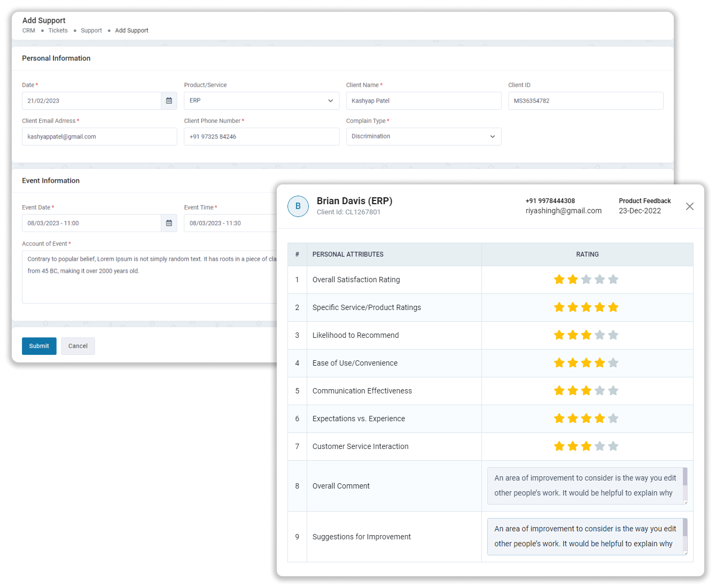
Task: Close the Brian Davis product feedback popup
Action: pyautogui.click(x=690, y=206)
